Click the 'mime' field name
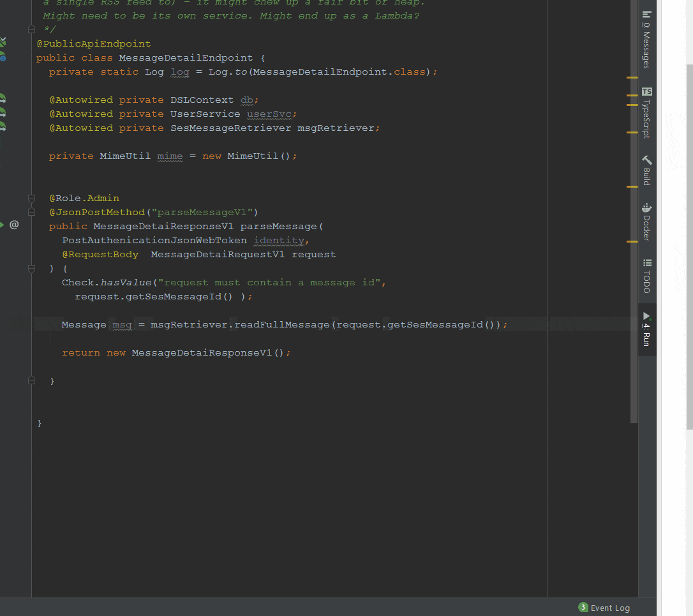The image size is (693, 616). [x=170, y=156]
